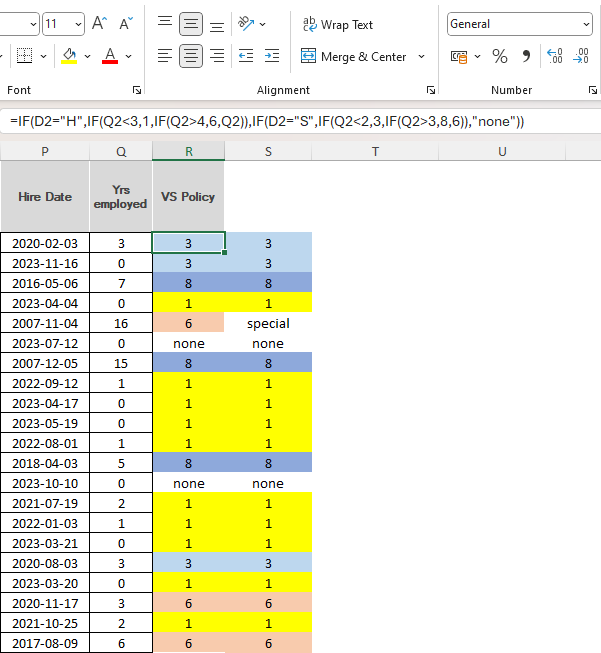Expand the accounting format dropdown arrow
This screenshot has width=601, height=653.
click(x=477, y=56)
